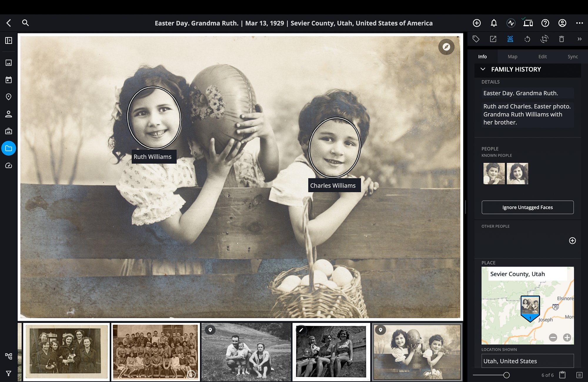Open the user account icon

coord(562,23)
